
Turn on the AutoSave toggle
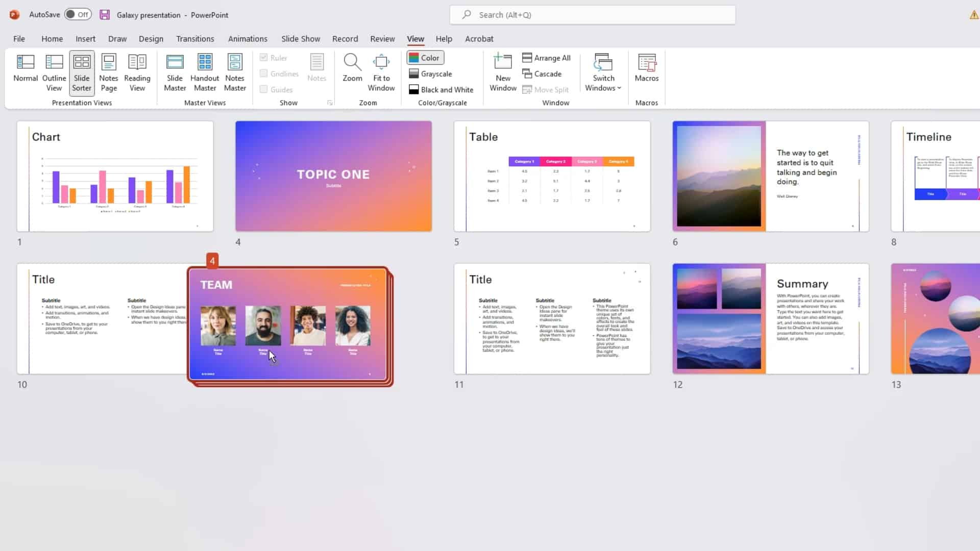[78, 14]
